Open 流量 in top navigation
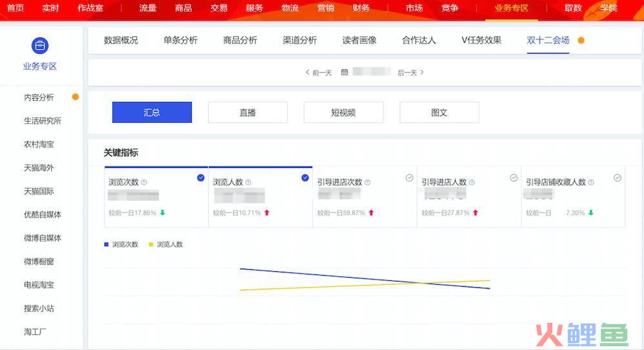The height and width of the screenshot is (350, 644). tap(148, 8)
